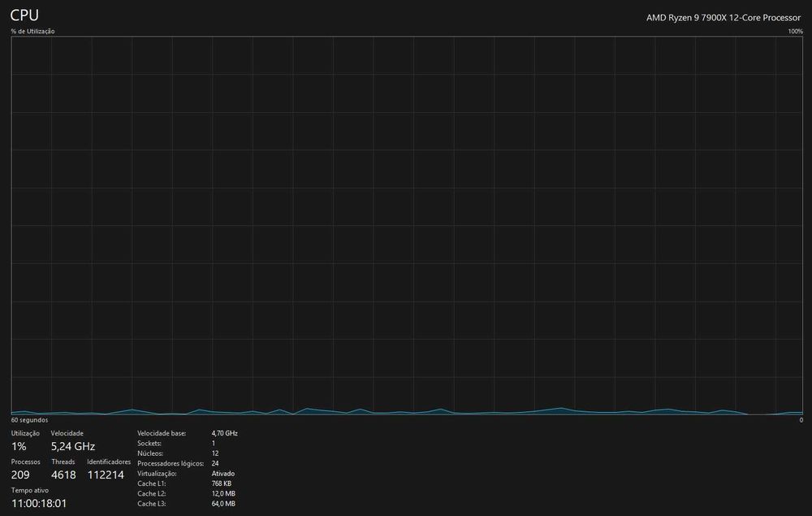Click the 'Núcleos:' label
The height and width of the screenshot is (516, 812).
point(150,453)
